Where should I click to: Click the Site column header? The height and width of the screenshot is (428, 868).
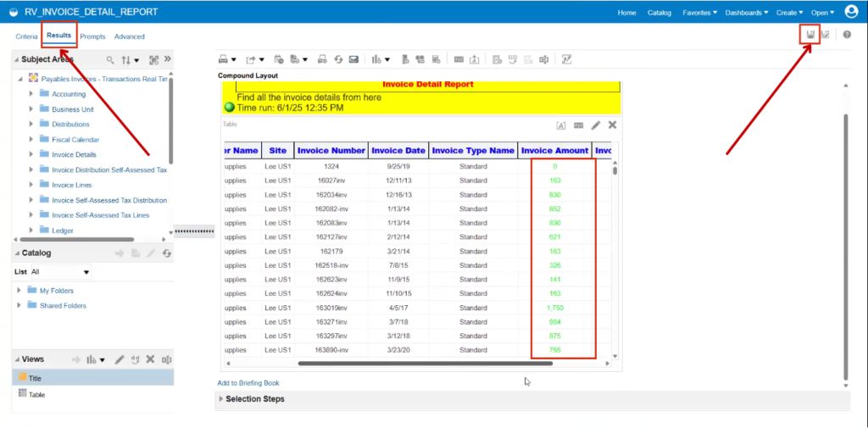coord(278,150)
